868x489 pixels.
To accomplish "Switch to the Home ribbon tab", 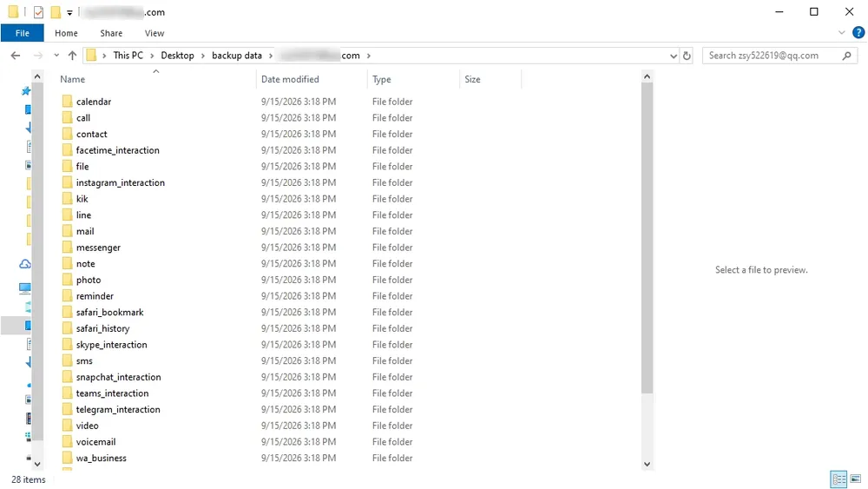I will pyautogui.click(x=66, y=33).
